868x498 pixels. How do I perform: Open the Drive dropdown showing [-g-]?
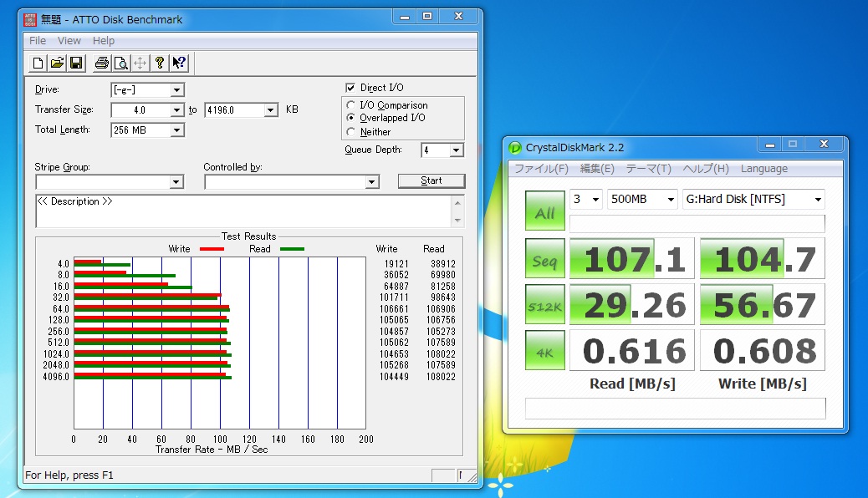pos(176,89)
